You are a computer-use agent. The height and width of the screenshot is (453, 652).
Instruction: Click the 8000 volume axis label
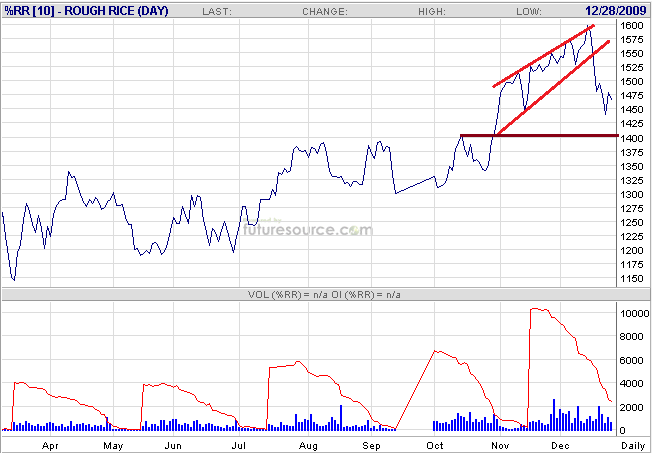(631, 337)
